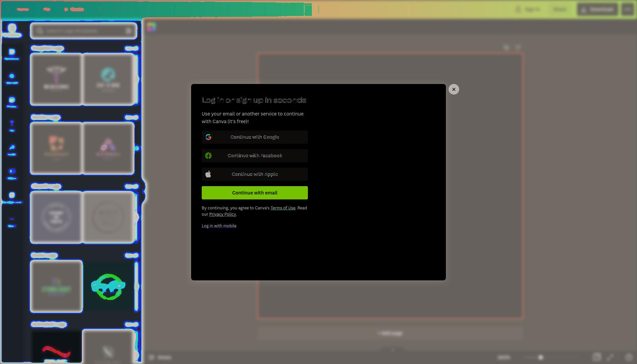
Task: Click Sign in in the top bar
Action: [528, 9]
